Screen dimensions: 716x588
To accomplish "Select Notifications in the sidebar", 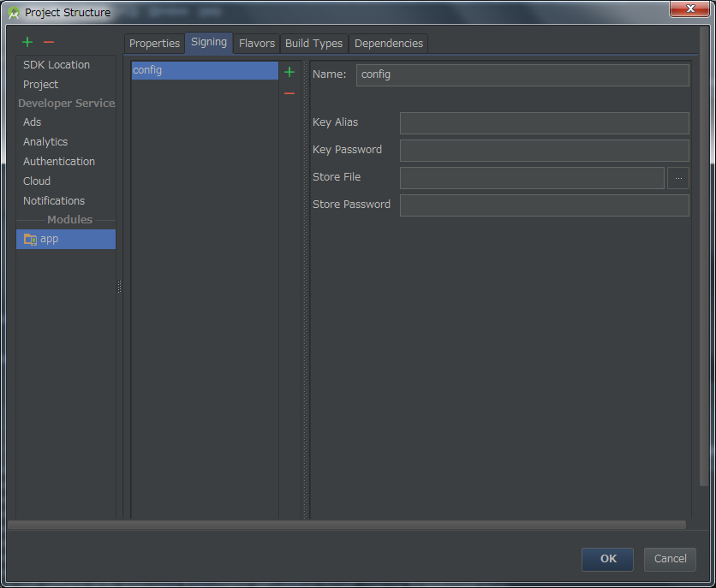I will pos(54,201).
